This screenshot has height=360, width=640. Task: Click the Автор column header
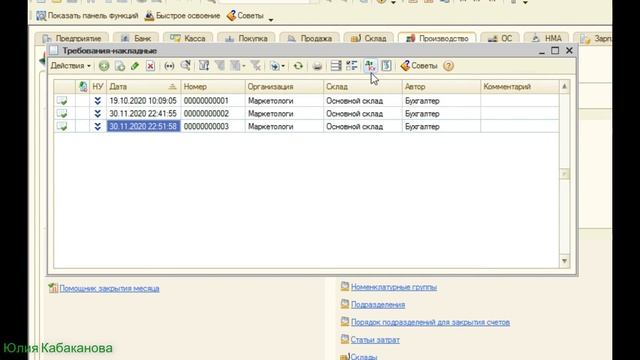click(x=441, y=87)
